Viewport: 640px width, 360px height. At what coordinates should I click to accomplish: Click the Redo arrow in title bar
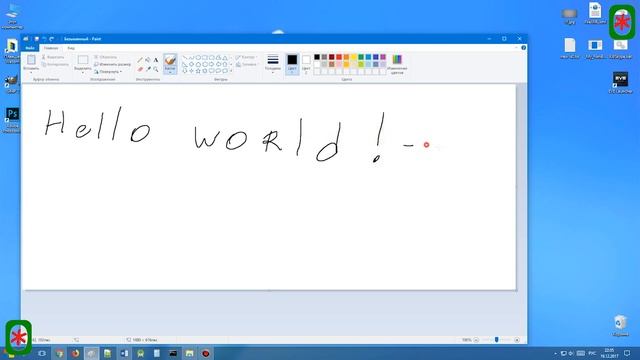coord(51,39)
